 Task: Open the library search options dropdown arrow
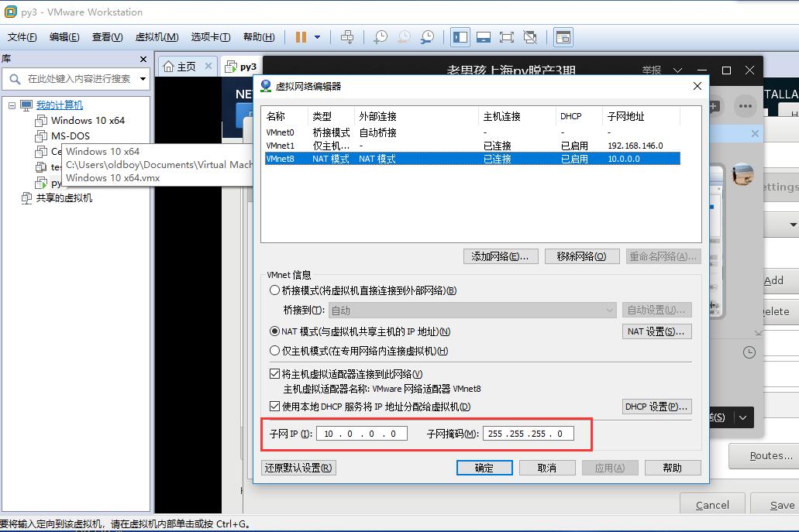point(143,79)
